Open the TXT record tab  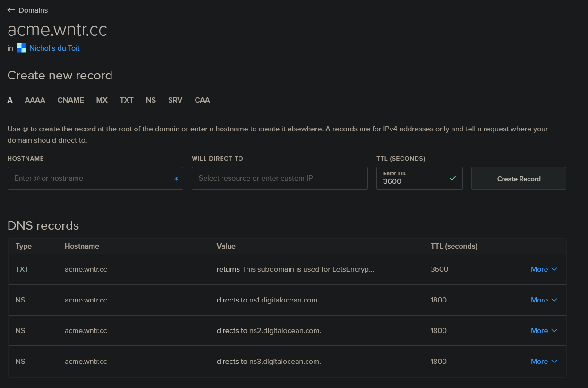tap(127, 100)
